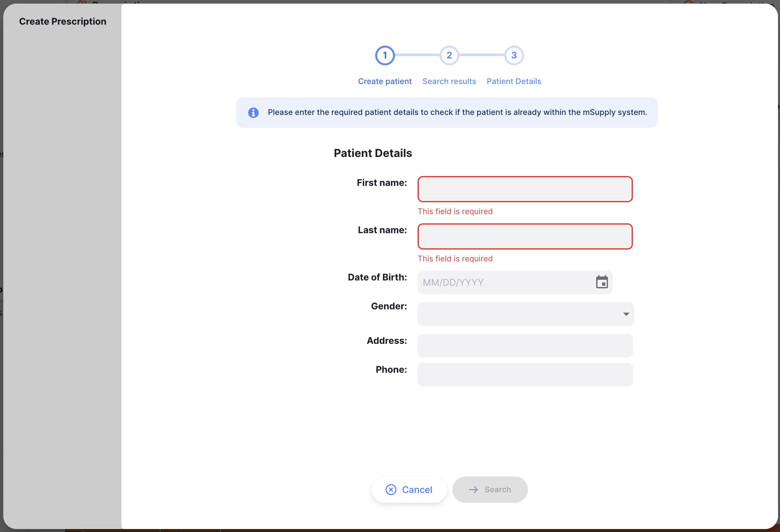
Task: Click the Address input box
Action: tap(525, 345)
